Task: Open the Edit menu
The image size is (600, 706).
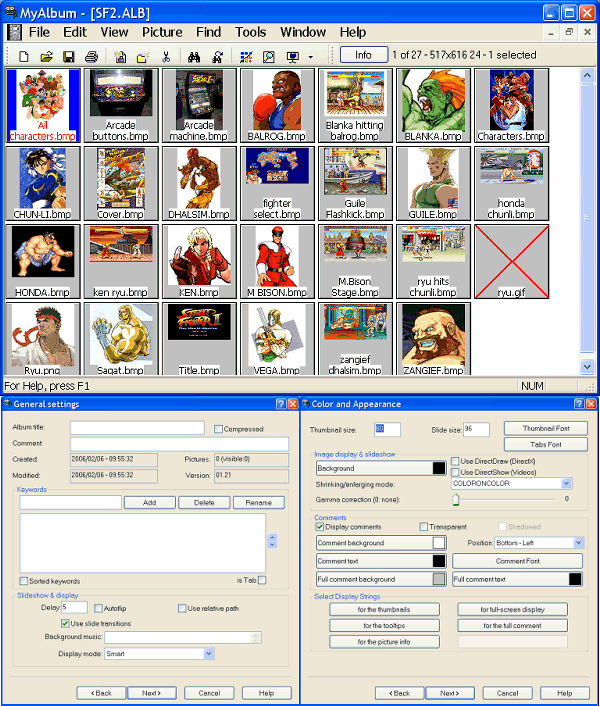Action: tap(75, 32)
